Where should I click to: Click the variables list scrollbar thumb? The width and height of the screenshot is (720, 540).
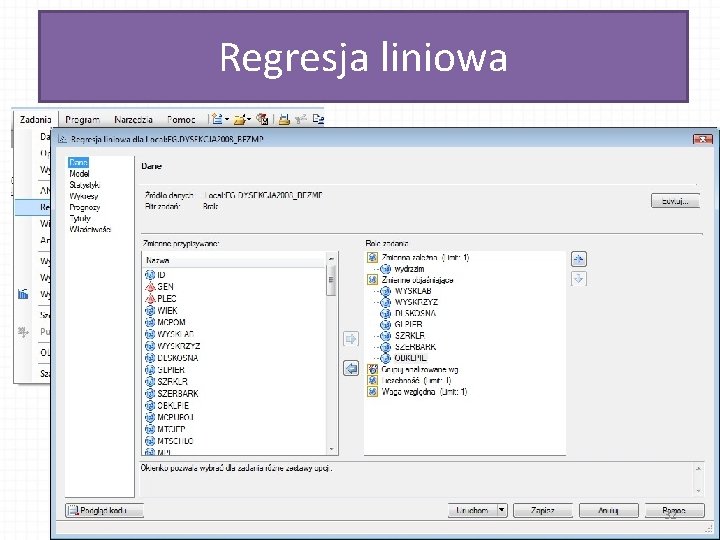point(331,280)
